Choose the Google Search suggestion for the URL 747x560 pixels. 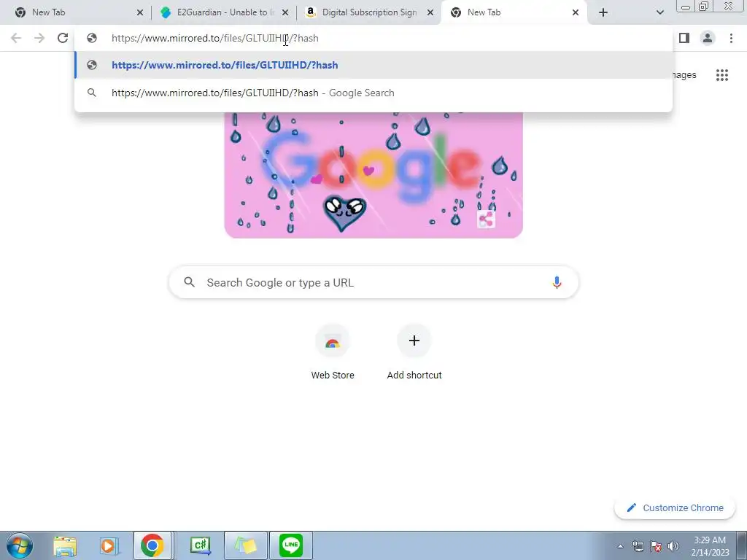[x=373, y=93]
